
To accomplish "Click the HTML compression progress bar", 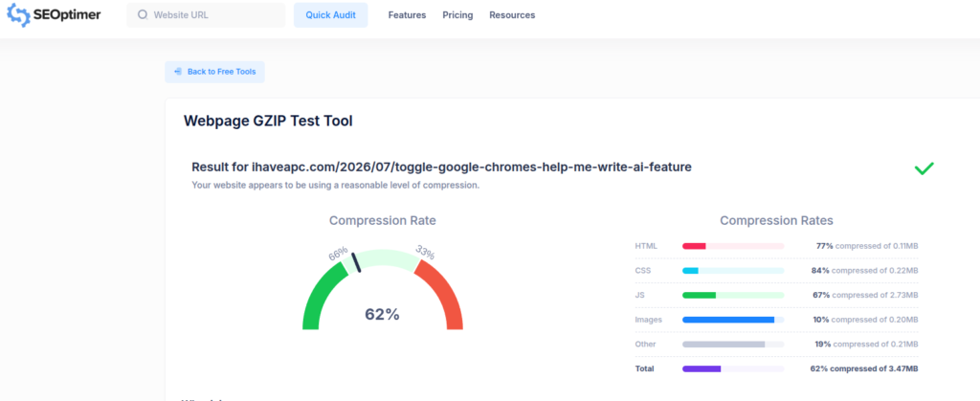I will (733, 246).
